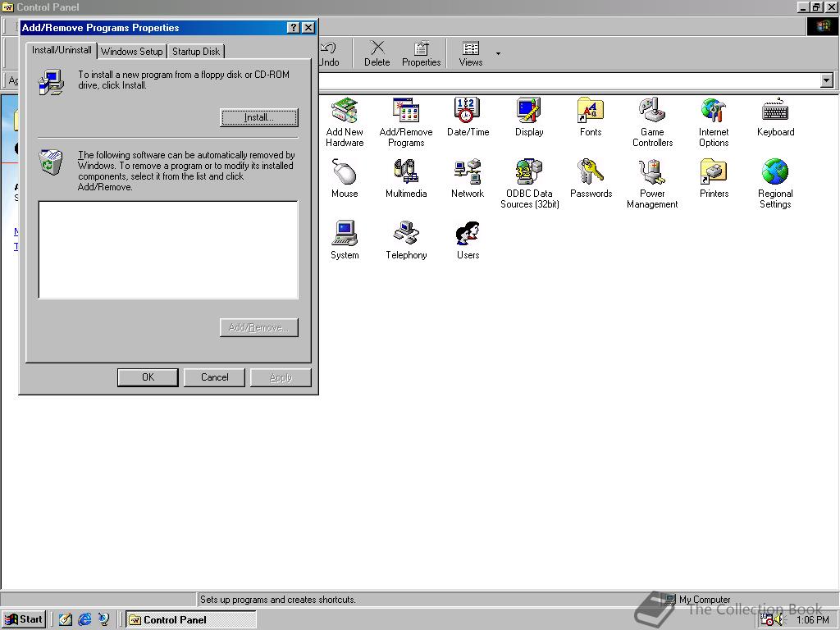Open the Mouse settings icon
840x630 pixels.
pyautogui.click(x=345, y=179)
